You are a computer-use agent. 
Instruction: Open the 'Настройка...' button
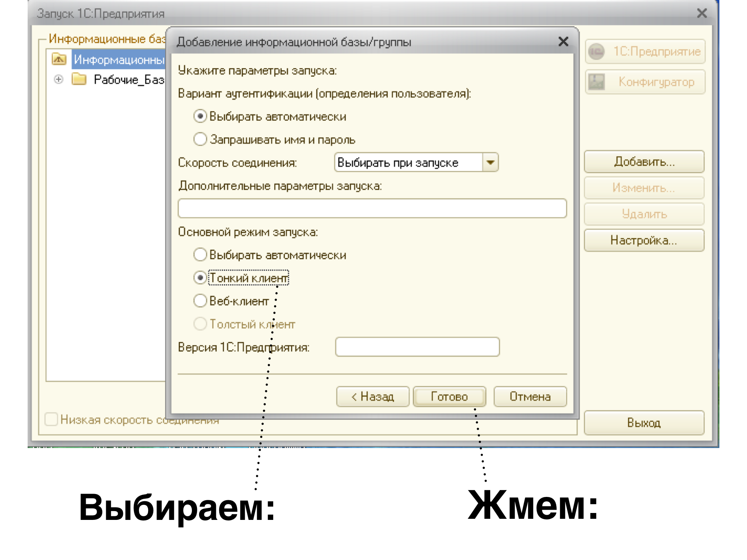click(x=644, y=240)
